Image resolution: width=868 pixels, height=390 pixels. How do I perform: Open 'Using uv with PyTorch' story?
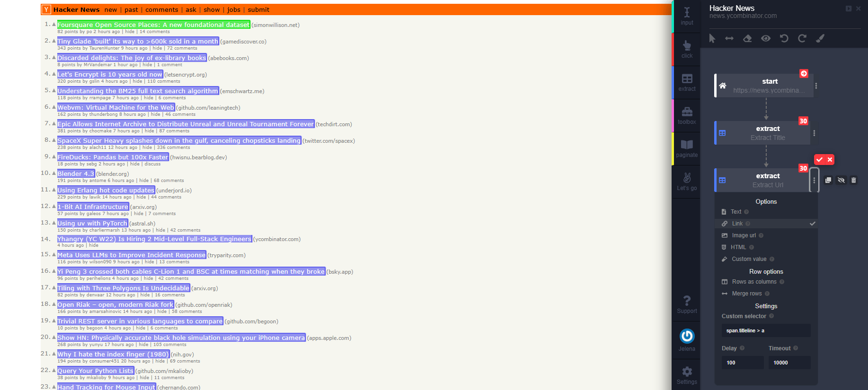[92, 223]
